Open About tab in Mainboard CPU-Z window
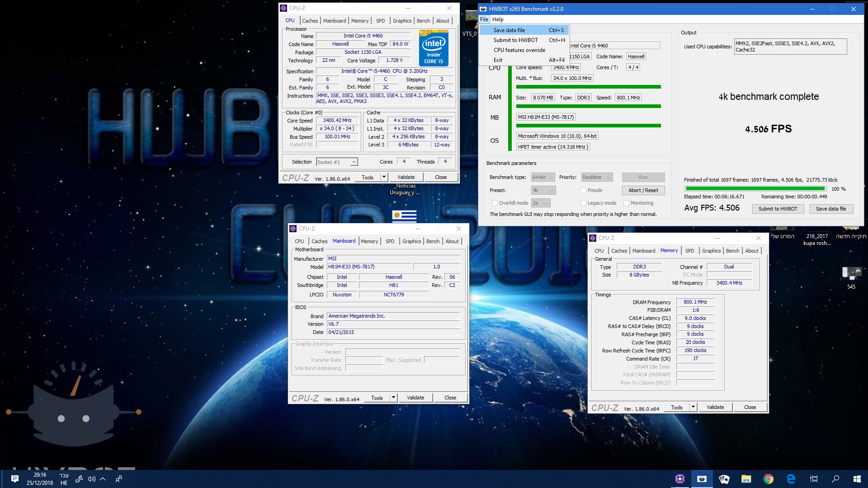This screenshot has width=868, height=488. [x=452, y=241]
